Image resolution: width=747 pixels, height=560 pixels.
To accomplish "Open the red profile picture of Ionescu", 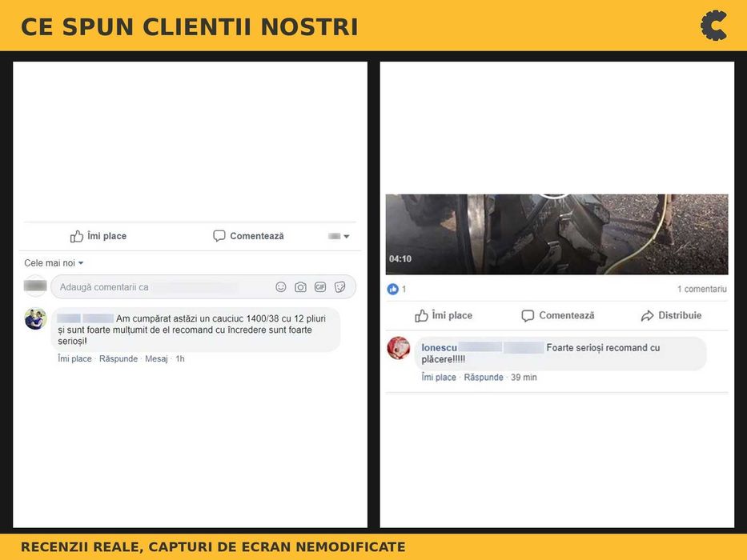I will click(x=399, y=348).
